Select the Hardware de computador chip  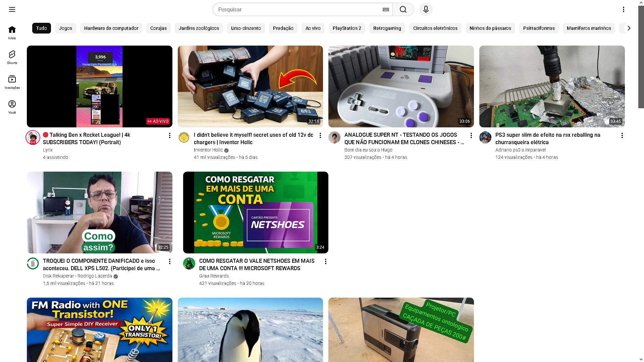tap(111, 28)
